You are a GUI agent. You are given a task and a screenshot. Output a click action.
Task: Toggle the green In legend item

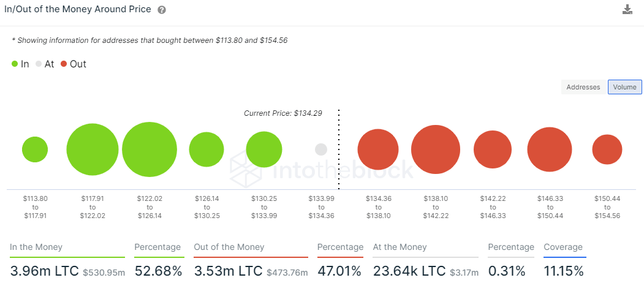(x=20, y=64)
